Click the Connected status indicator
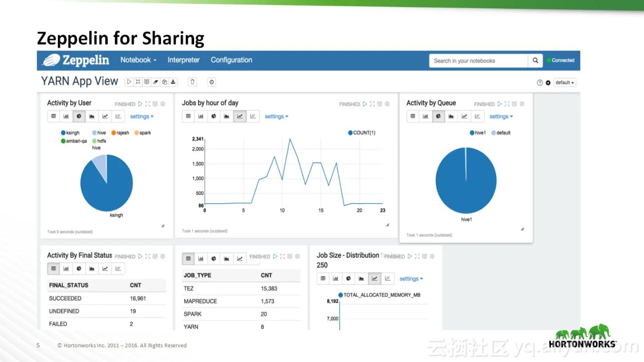644x362 pixels. tap(561, 60)
